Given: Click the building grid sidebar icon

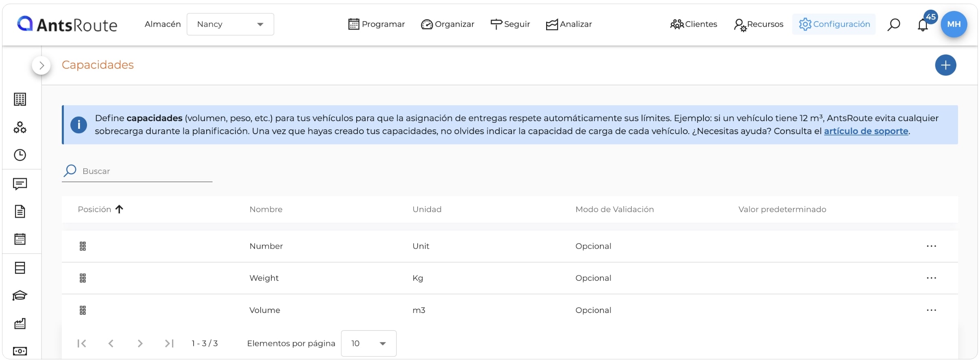Looking at the screenshot, I should (20, 99).
